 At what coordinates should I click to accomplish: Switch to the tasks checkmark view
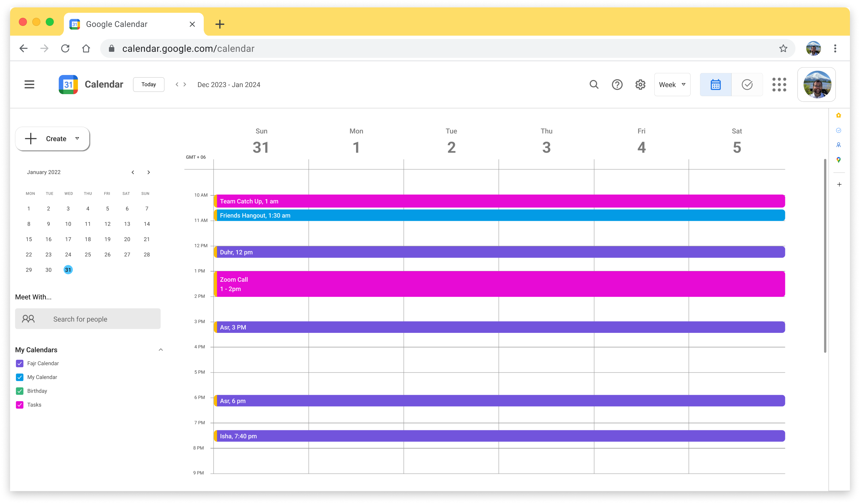[747, 84]
